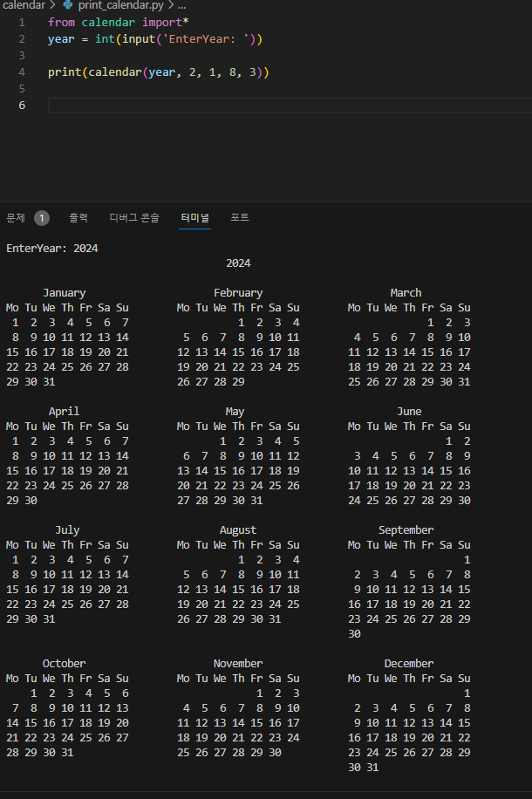Click the March month heading

click(406, 293)
